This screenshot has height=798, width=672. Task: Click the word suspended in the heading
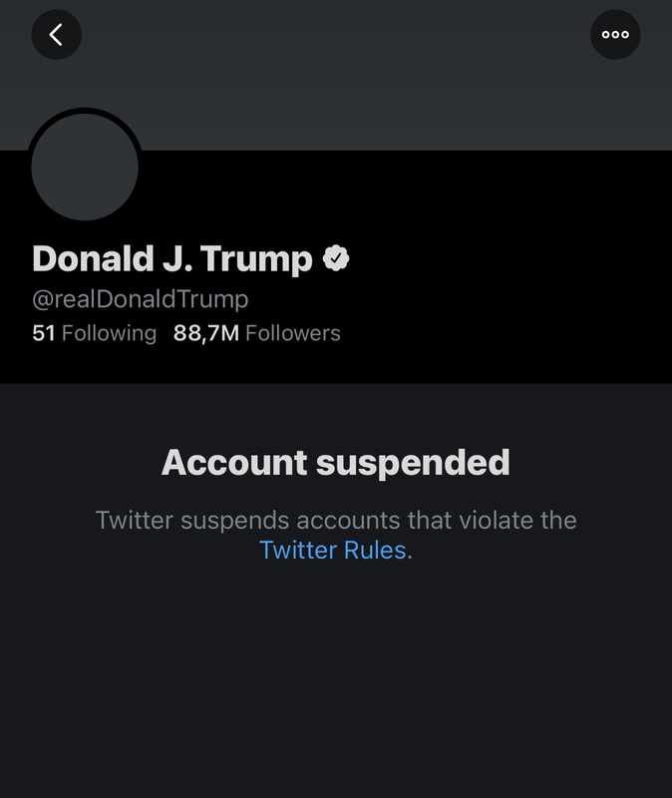[x=413, y=463]
